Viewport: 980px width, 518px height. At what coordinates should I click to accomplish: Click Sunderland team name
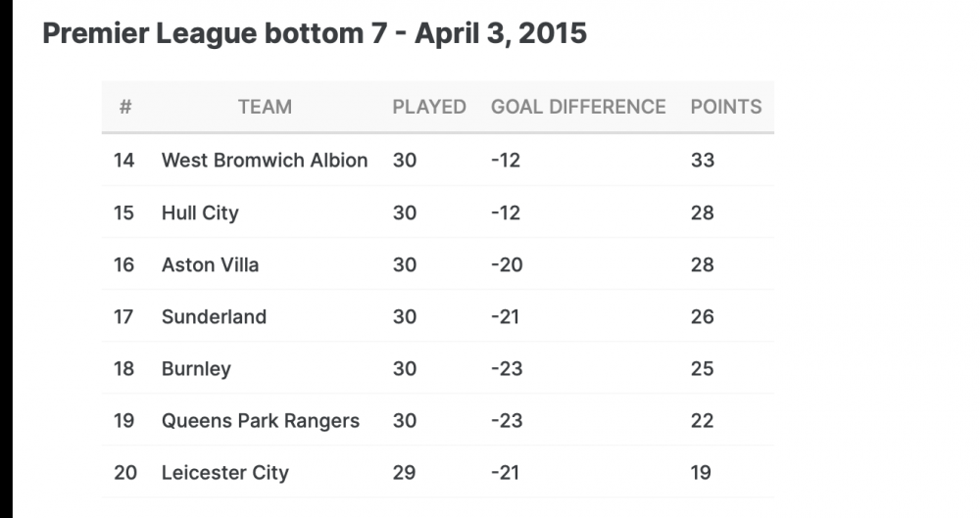click(x=214, y=317)
